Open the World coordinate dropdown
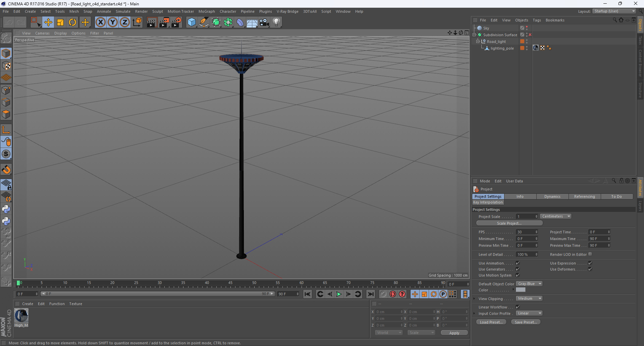 coord(389,333)
